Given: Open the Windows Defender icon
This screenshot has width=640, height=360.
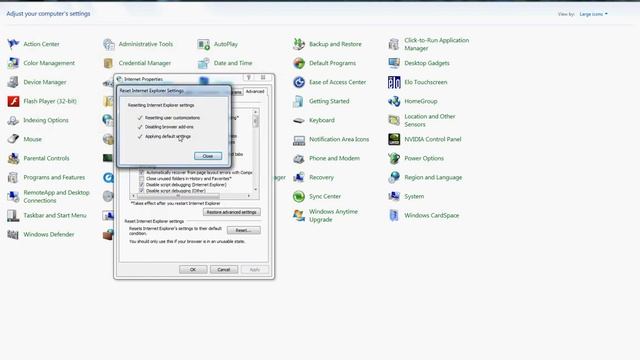Looking at the screenshot, I should point(13,234).
